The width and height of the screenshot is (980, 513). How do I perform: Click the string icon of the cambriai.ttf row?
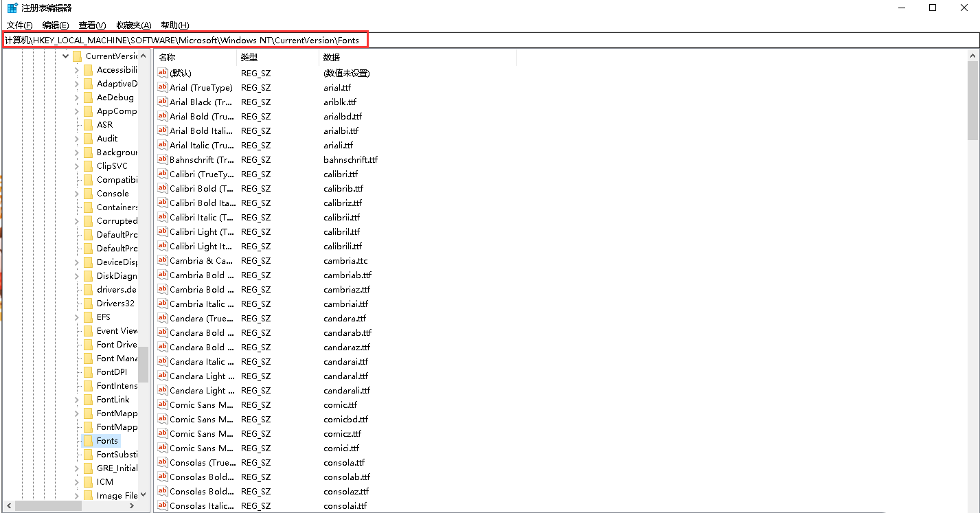coord(163,304)
